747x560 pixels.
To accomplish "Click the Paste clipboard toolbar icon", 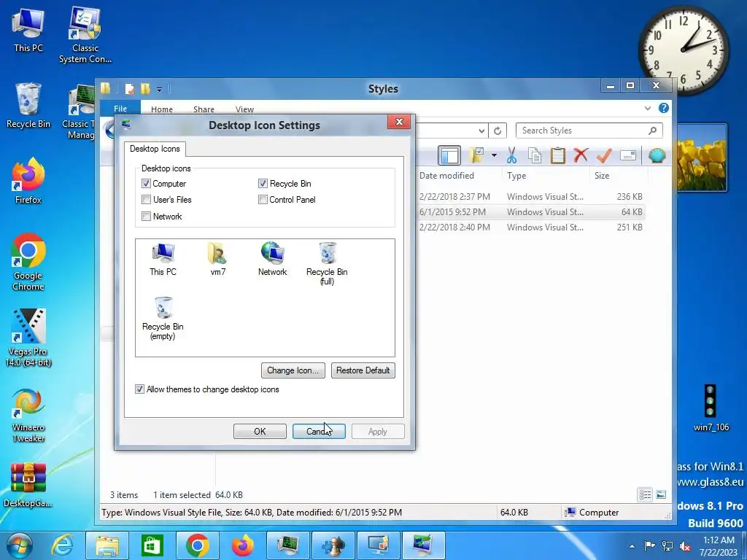I will (558, 156).
